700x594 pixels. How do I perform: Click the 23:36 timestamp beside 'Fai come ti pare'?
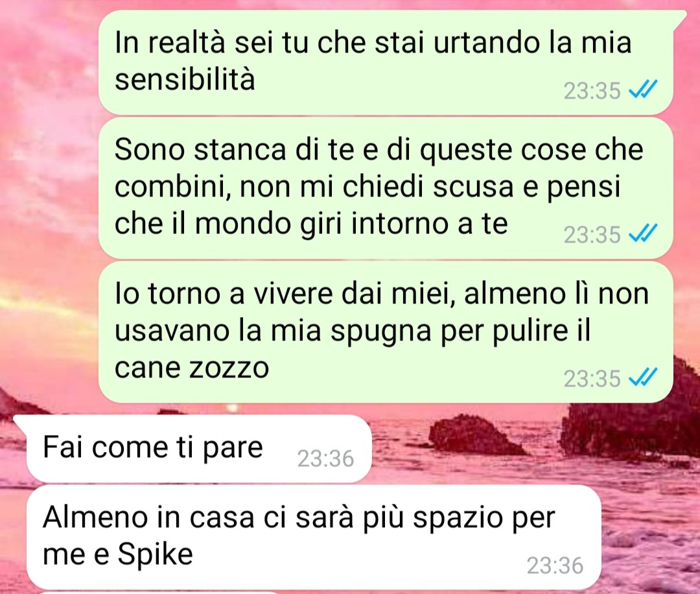pos(326,458)
